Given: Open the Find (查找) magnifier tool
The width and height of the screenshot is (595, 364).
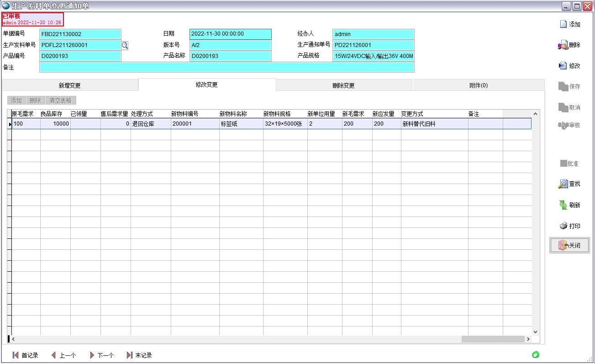Looking at the screenshot, I should (x=563, y=184).
